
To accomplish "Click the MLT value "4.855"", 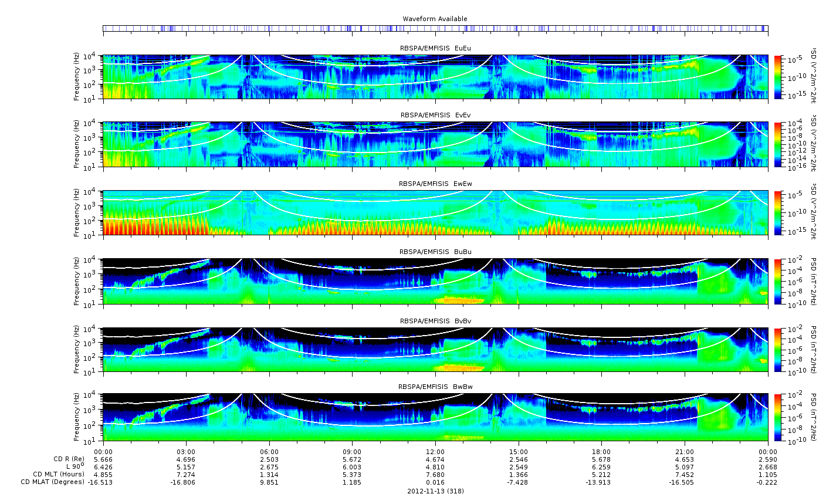I will click(x=103, y=474).
